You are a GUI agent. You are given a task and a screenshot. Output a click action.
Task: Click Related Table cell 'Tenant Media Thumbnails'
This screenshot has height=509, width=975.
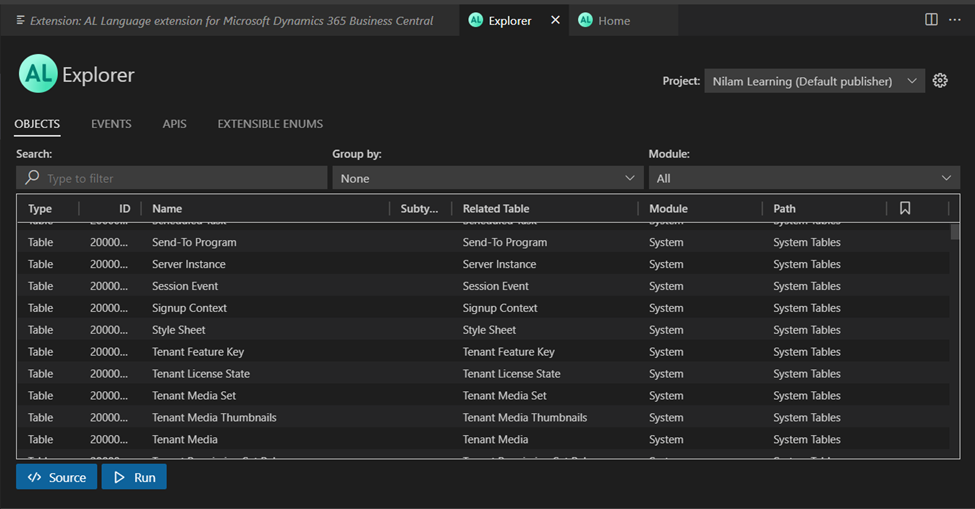(525, 418)
